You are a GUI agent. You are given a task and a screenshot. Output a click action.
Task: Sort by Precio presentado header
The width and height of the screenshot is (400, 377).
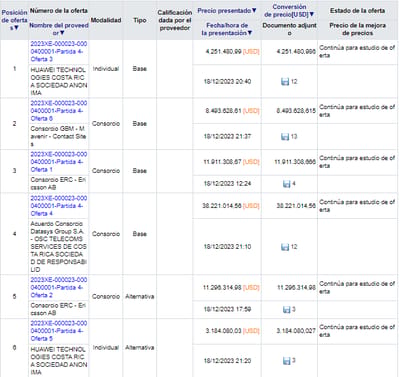pyautogui.click(x=227, y=11)
